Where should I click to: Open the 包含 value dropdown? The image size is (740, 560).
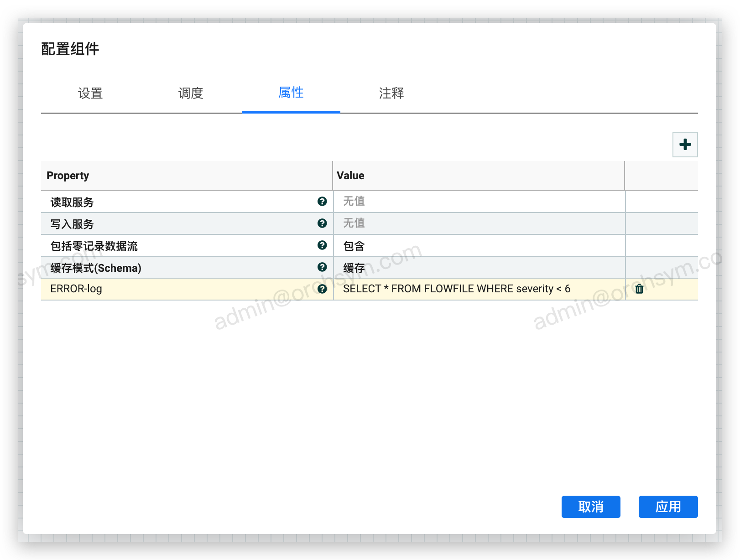(479, 246)
